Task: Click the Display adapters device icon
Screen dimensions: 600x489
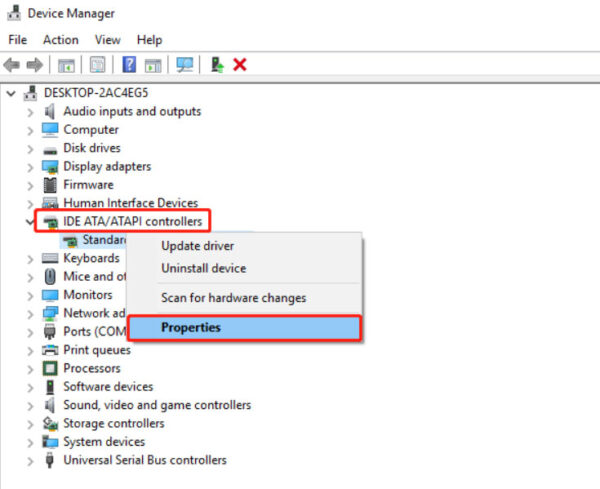Action: (51, 166)
